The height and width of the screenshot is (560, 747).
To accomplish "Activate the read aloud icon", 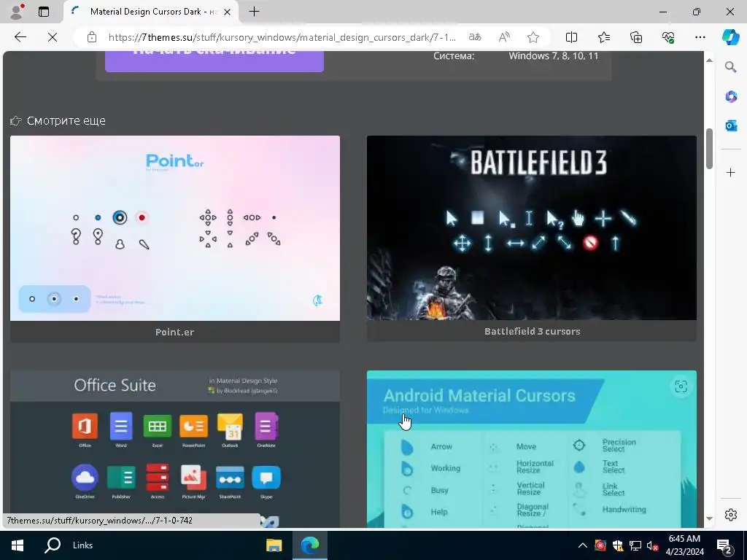I will [x=504, y=37].
